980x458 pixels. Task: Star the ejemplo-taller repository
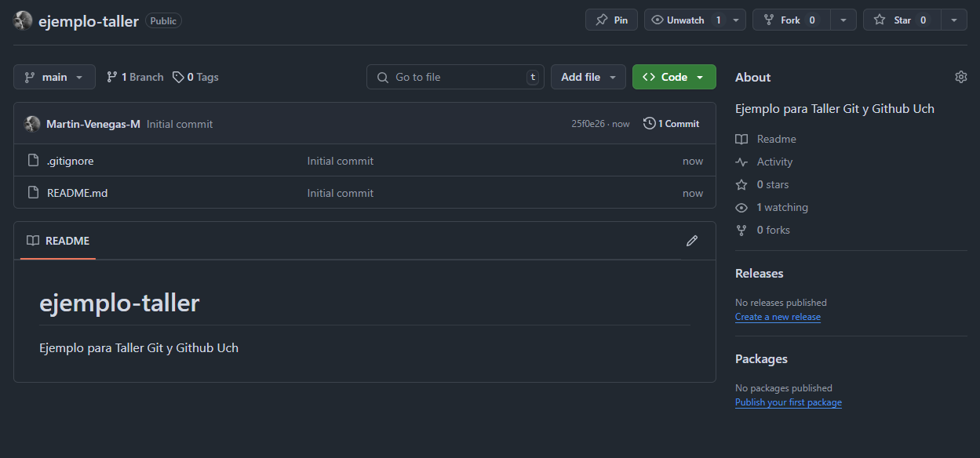pos(902,20)
